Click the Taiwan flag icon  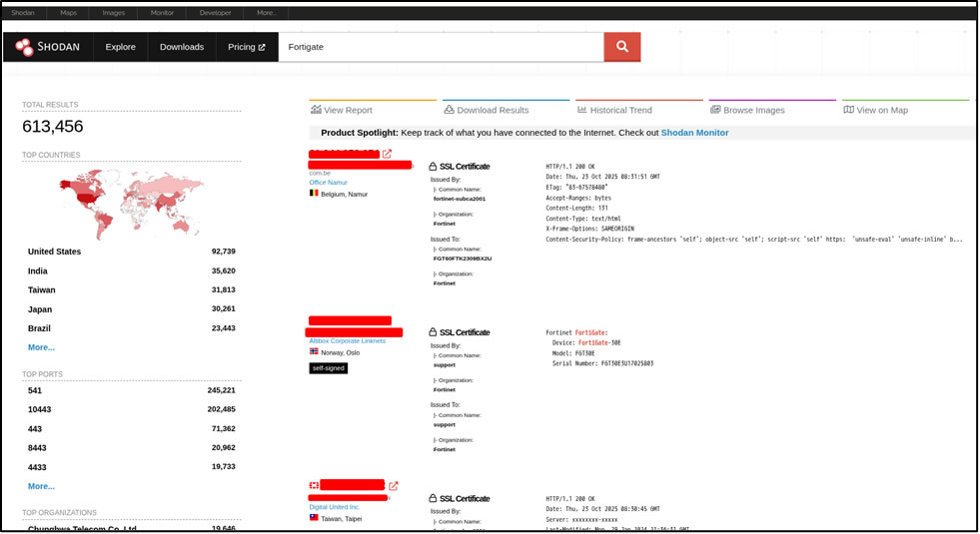coord(314,518)
